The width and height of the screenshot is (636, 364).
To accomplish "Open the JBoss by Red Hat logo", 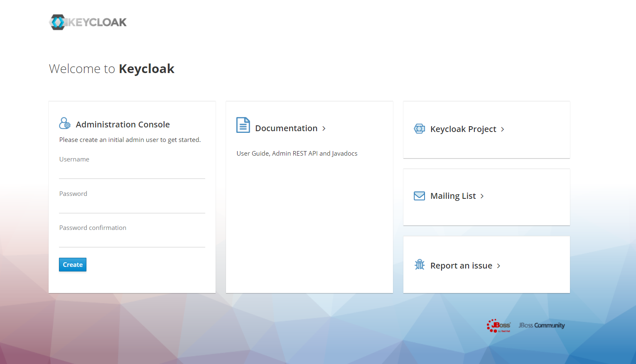I will (x=498, y=325).
